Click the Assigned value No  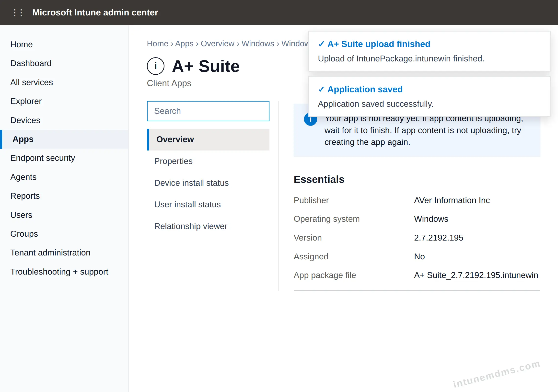[x=419, y=256]
